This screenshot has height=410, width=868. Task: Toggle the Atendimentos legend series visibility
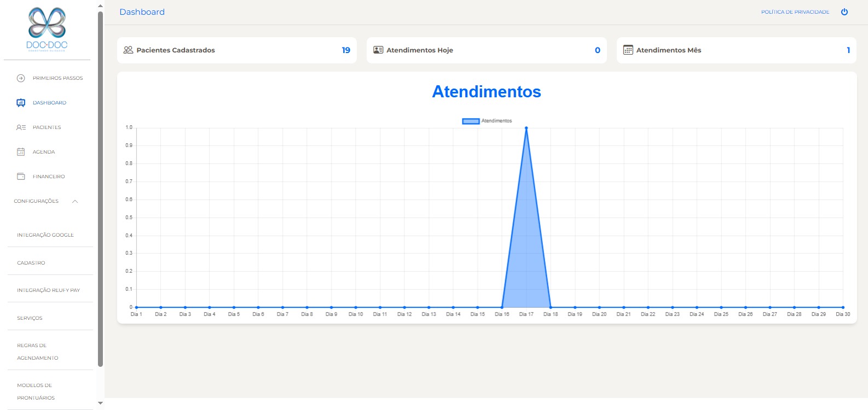click(x=471, y=121)
